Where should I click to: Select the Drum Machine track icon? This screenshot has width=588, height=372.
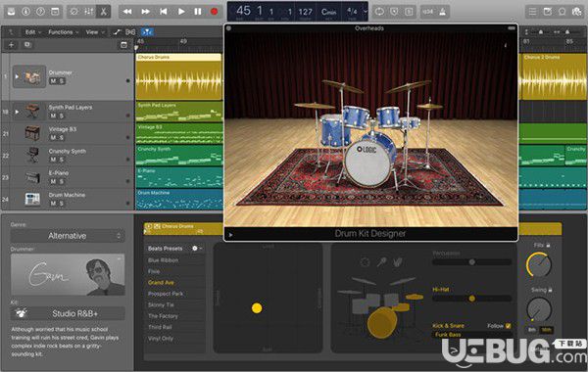coord(32,199)
